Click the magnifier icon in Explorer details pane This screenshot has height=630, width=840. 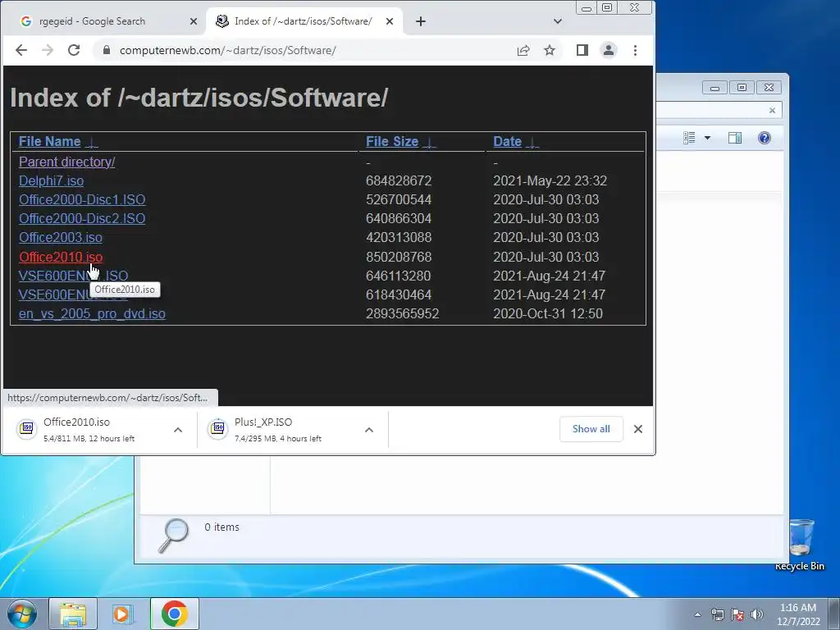[174, 535]
